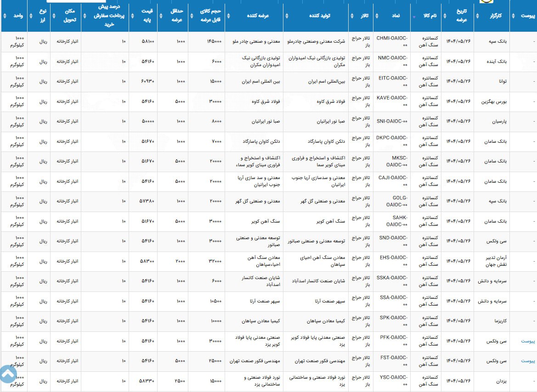Select symbol cell NMC-OAIOC-00

click(x=392, y=62)
